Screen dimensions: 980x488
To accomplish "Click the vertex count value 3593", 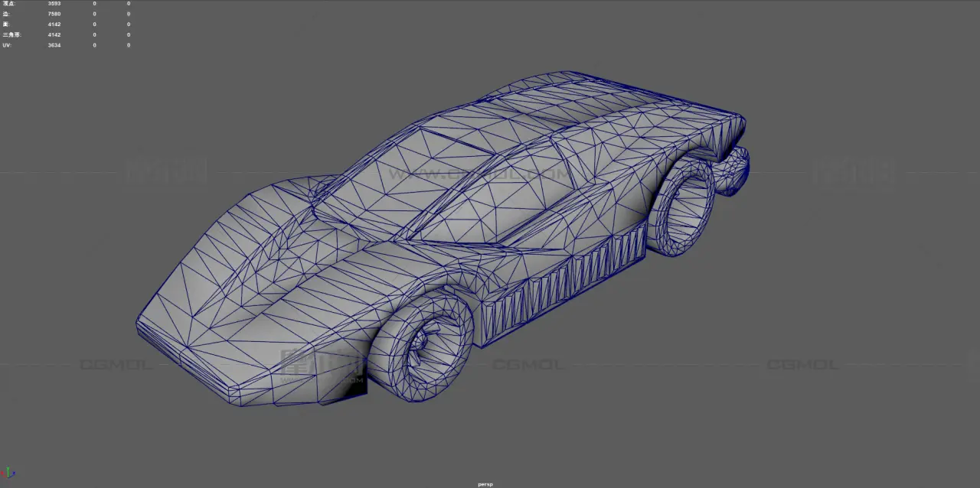I will click(x=54, y=4).
